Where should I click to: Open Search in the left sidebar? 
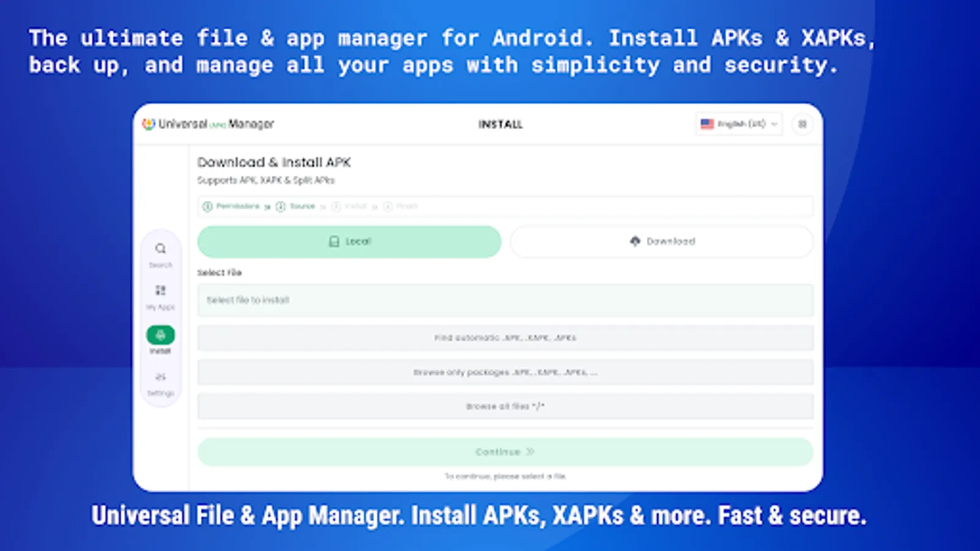pyautogui.click(x=160, y=254)
